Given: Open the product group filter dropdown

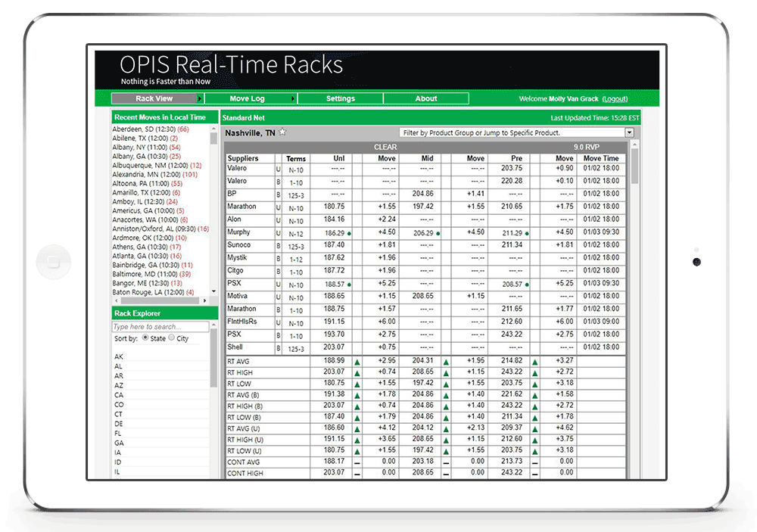Looking at the screenshot, I should [629, 132].
